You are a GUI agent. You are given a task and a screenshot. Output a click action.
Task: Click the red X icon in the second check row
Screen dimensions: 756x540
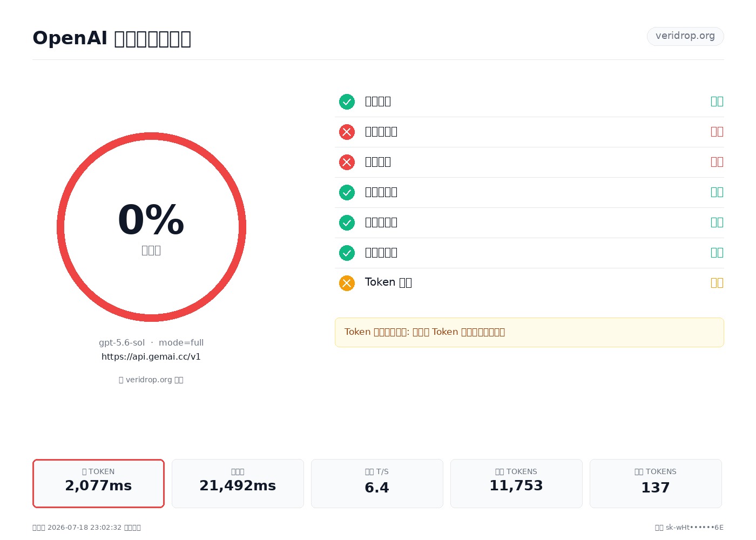coord(347,132)
